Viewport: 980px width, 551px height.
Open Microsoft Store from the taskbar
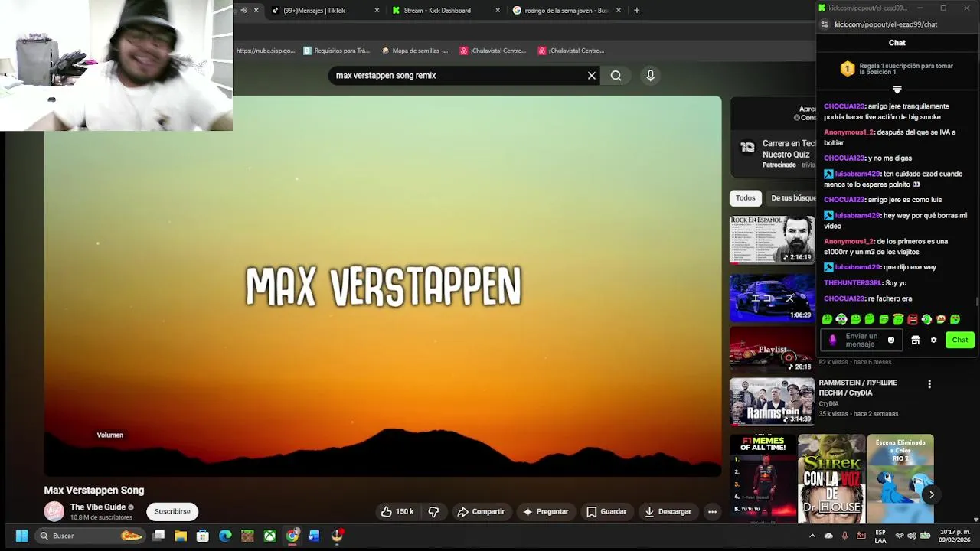click(x=203, y=536)
